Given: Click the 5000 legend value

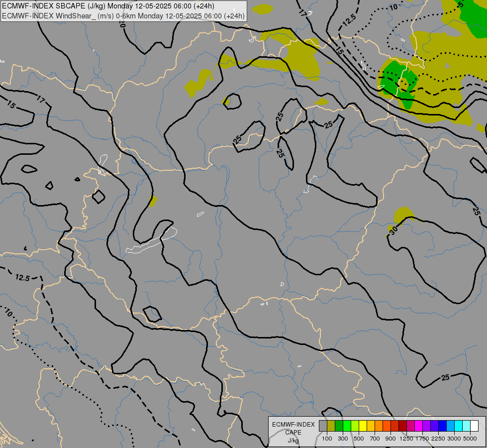Looking at the screenshot, I should pos(470,439).
